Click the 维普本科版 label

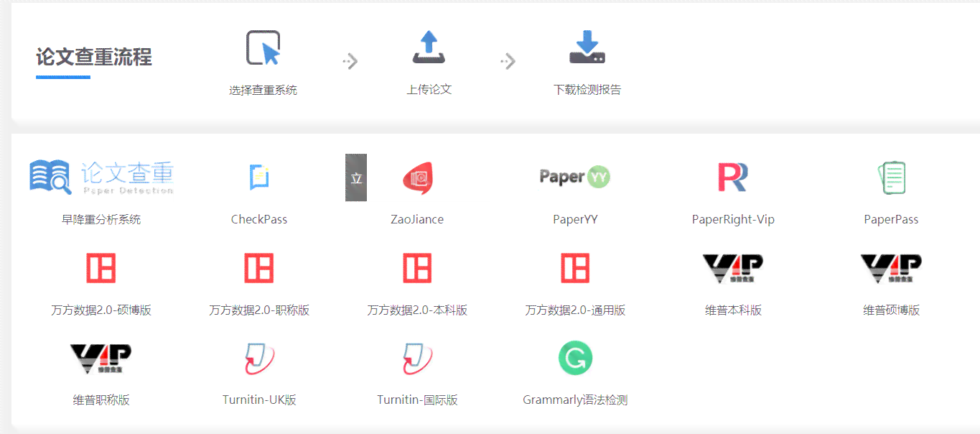coord(733,310)
